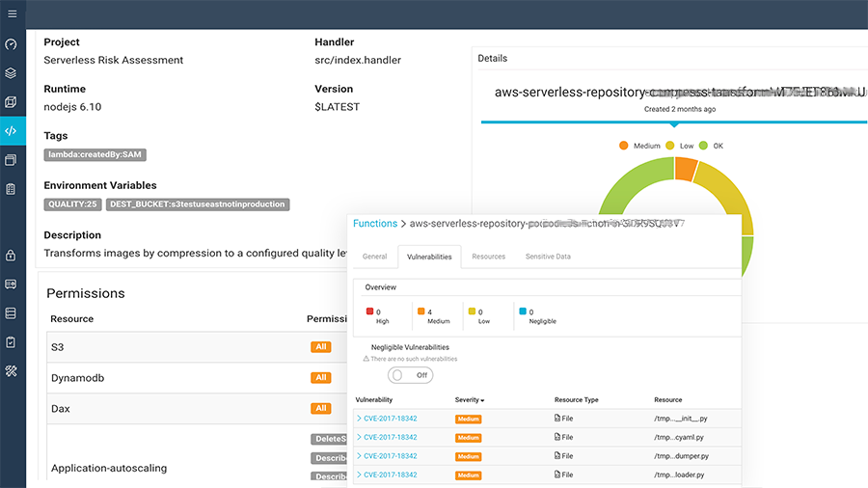Screen dimensions: 868x488
Task: Select the S3 resource row in Permissions
Action: pos(197,347)
